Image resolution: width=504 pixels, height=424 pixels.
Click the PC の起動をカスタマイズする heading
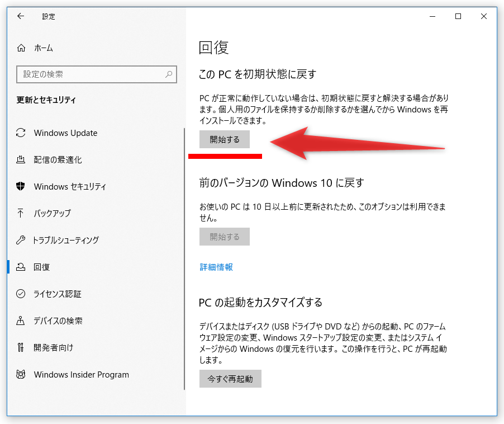coord(260,303)
